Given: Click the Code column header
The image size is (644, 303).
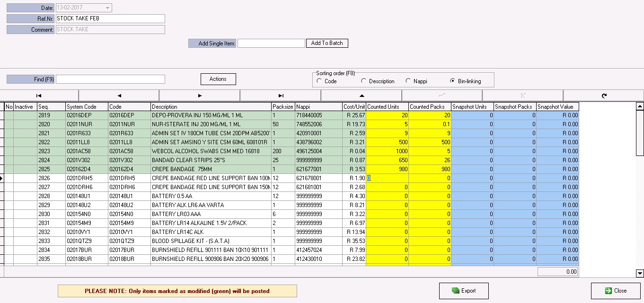Looking at the screenshot, I should [x=129, y=107].
